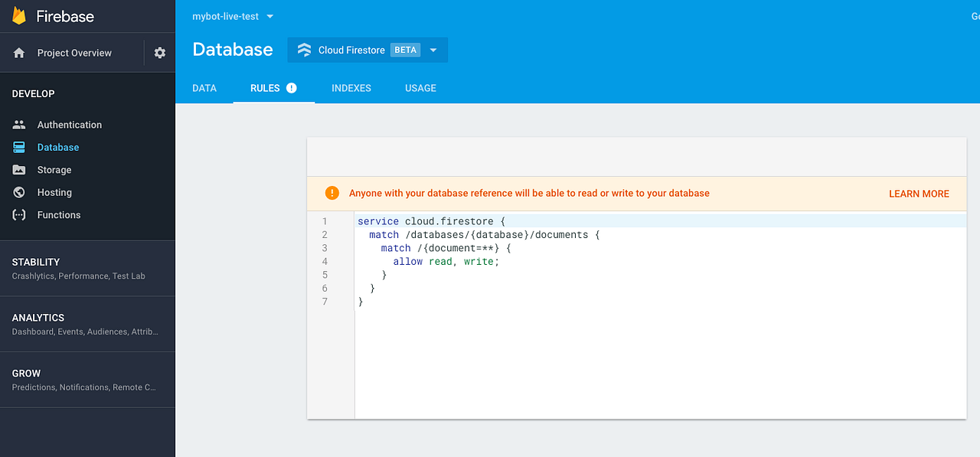Expand the Cloud Firestore selector chevron

[433, 49]
